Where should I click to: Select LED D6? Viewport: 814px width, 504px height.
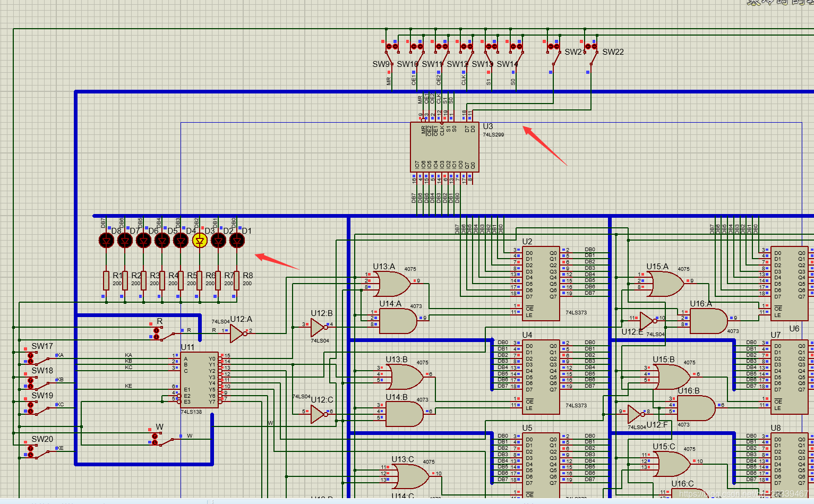tap(143, 241)
